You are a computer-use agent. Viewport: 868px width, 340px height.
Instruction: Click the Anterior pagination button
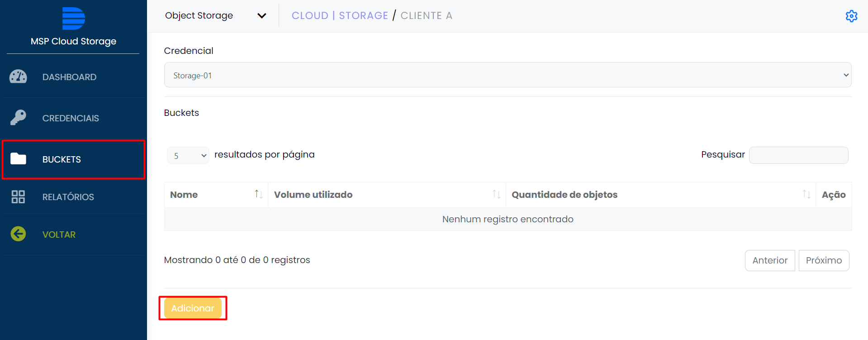(769, 260)
